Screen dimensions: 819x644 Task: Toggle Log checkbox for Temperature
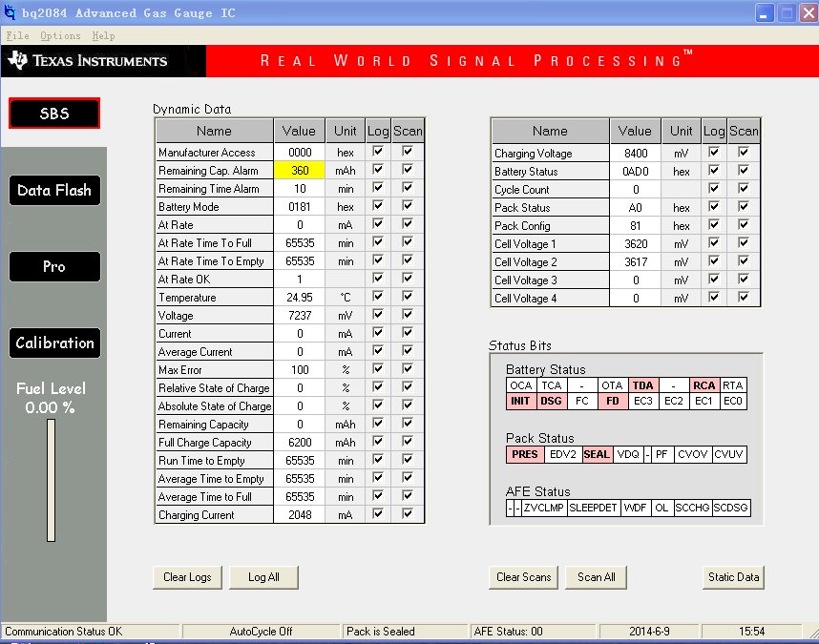378,296
